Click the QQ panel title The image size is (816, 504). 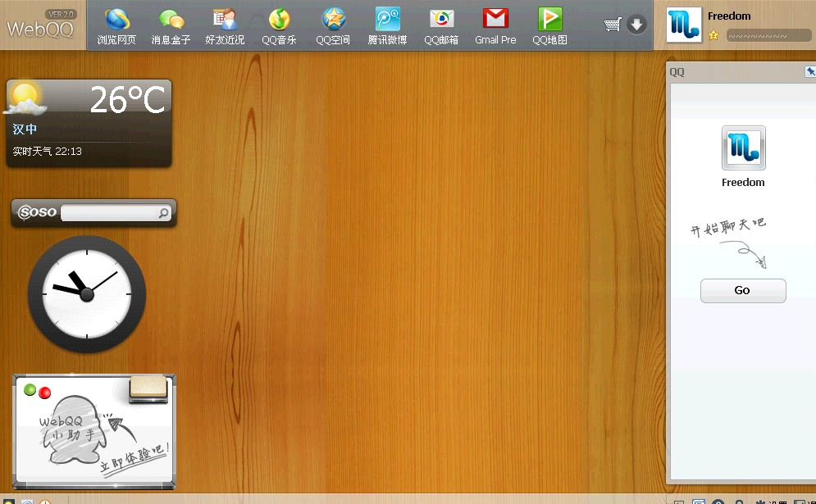tap(677, 72)
